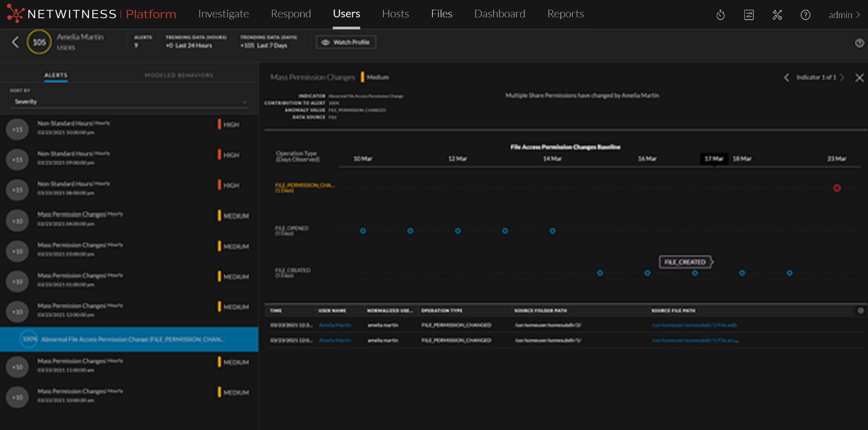
Task: Go to next indicator arrow
Action: point(842,77)
